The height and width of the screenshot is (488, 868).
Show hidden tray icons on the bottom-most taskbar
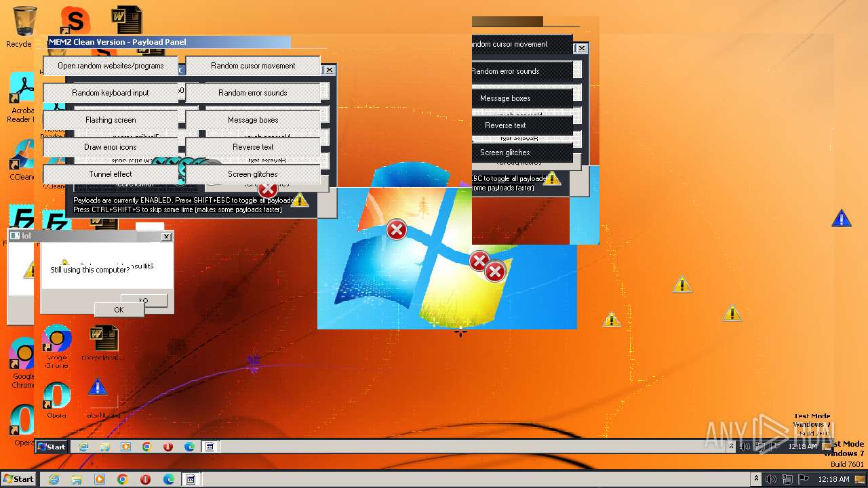point(756,479)
